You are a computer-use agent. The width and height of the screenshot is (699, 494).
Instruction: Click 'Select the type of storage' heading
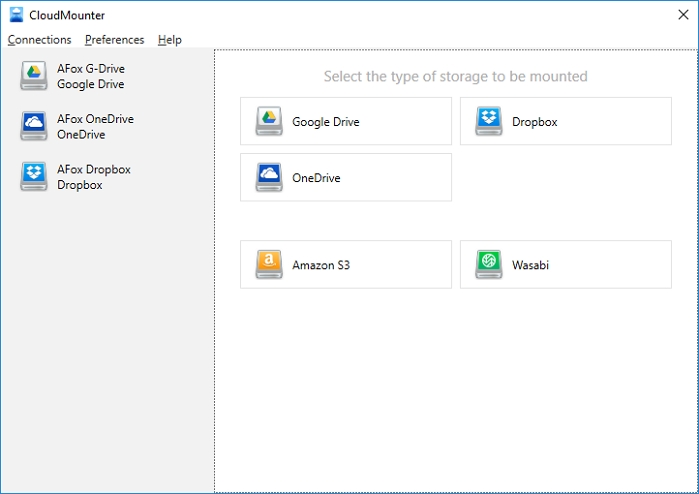point(456,76)
